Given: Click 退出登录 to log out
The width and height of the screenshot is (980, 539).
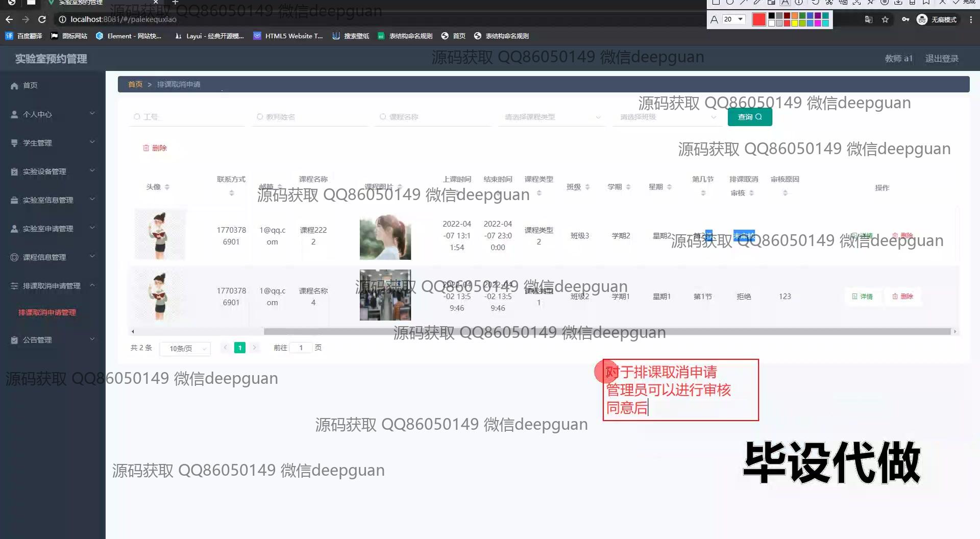Looking at the screenshot, I should [942, 59].
